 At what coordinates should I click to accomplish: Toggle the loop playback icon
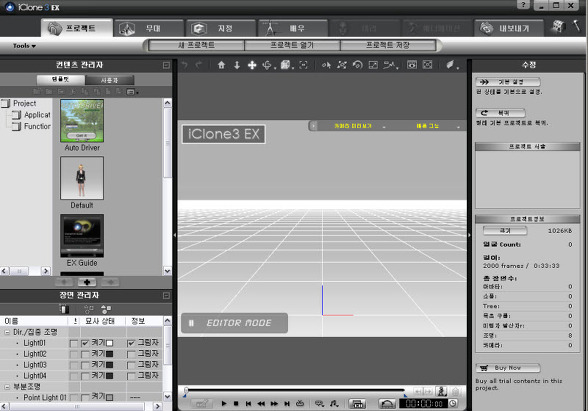300,404
